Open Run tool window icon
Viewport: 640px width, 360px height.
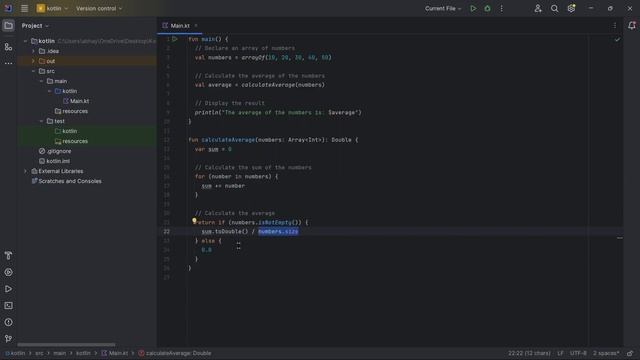(x=8, y=289)
